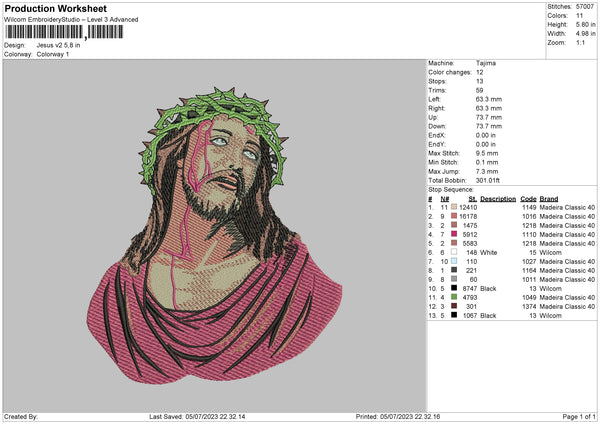Click thread code '1149' in stop 1 row
Image resolution: width=600 pixels, height=424 pixels.
(x=529, y=207)
